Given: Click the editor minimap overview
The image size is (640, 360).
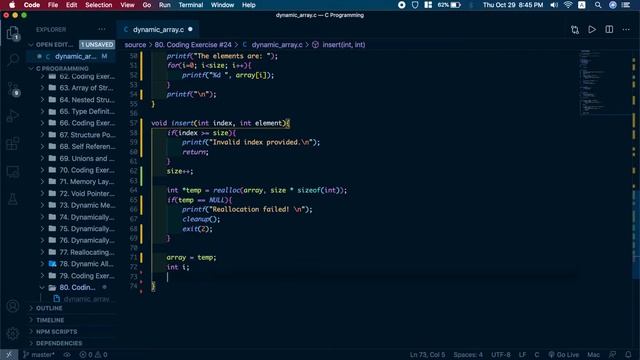Looking at the screenshot, I should 604,84.
